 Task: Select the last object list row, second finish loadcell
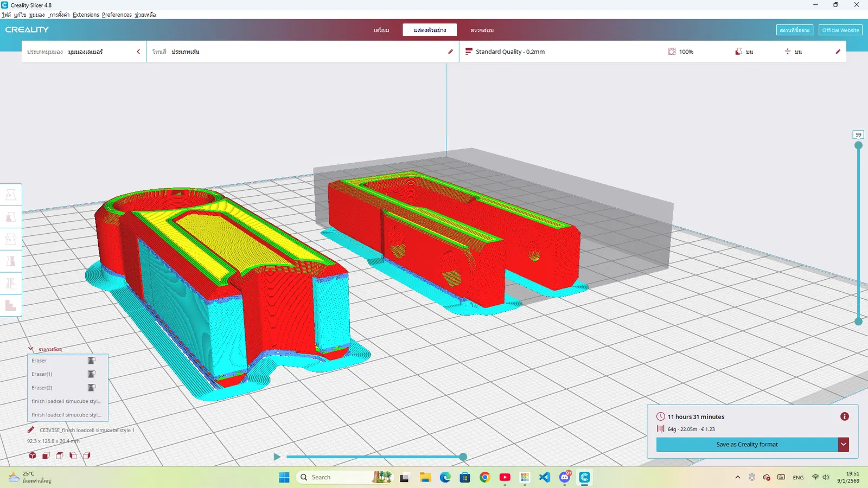coord(68,415)
